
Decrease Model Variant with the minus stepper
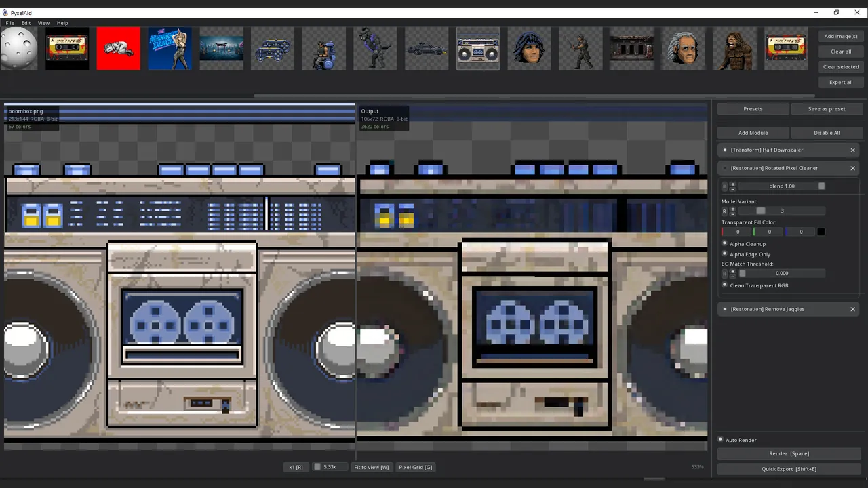point(732,213)
